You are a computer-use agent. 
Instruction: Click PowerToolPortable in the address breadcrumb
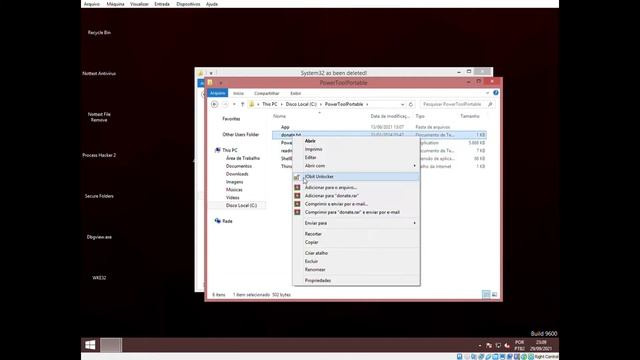coord(344,104)
